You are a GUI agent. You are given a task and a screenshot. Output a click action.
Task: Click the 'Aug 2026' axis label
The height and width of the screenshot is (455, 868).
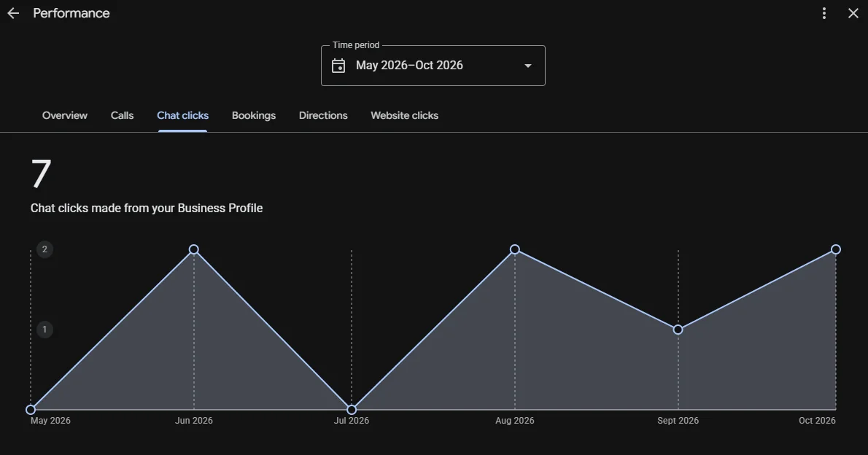(x=515, y=421)
